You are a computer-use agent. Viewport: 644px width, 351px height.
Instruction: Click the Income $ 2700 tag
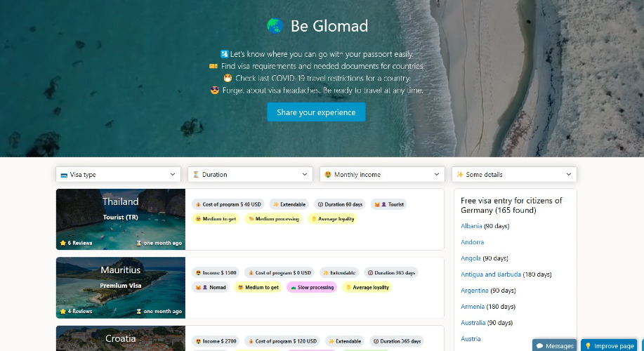pyautogui.click(x=216, y=341)
